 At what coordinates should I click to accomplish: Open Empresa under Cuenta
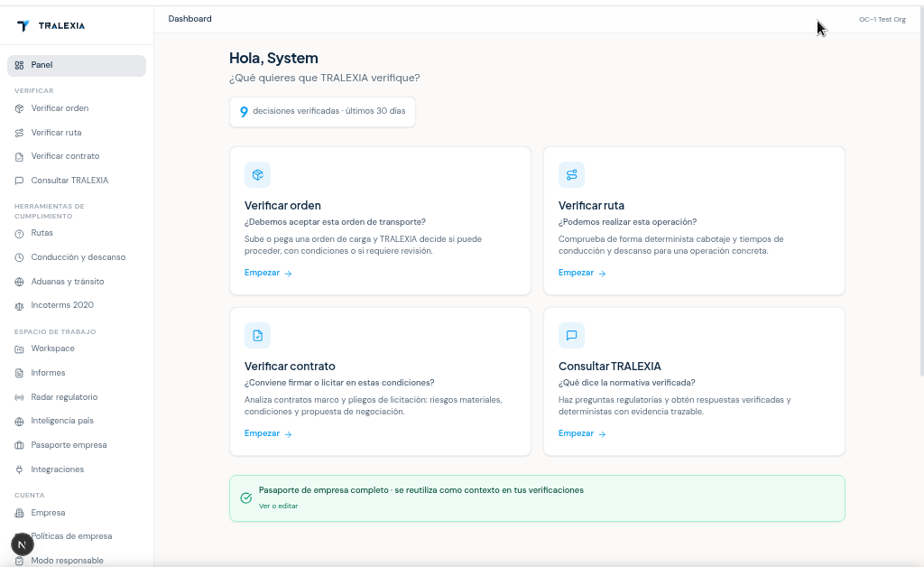point(77,513)
